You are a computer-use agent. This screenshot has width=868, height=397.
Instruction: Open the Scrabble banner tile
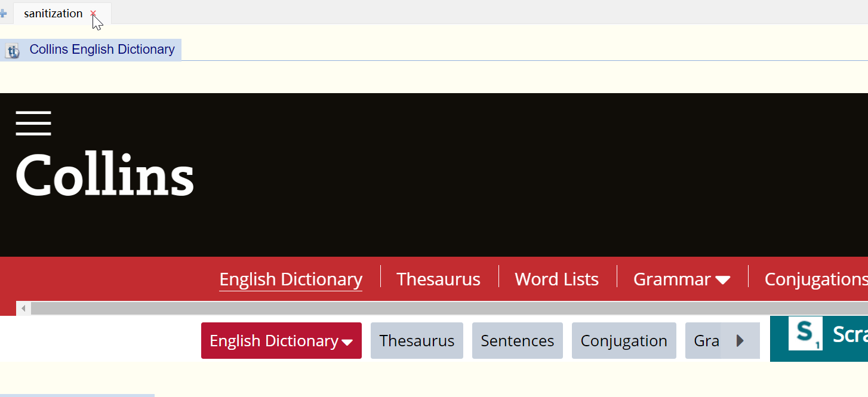click(819, 338)
